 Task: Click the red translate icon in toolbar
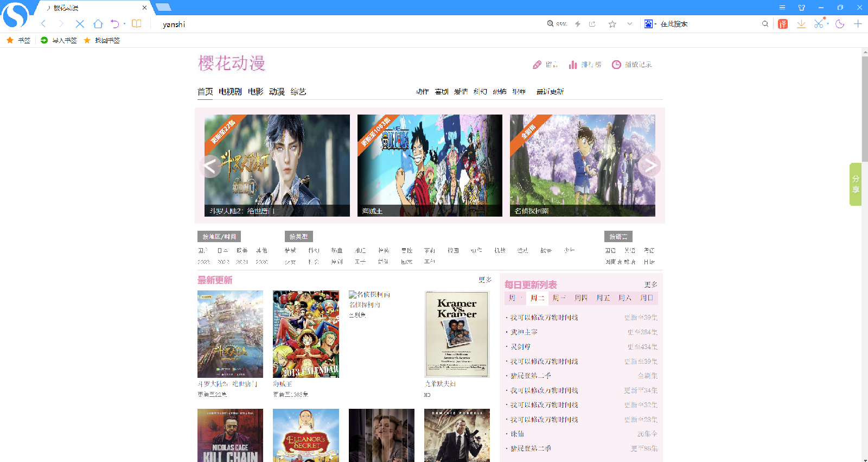pos(782,24)
